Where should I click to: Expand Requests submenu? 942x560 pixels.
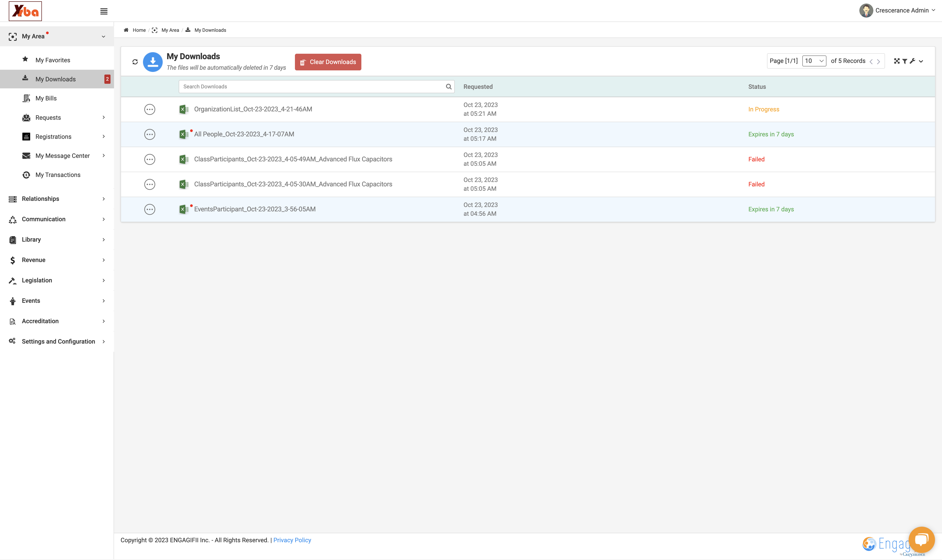(104, 117)
